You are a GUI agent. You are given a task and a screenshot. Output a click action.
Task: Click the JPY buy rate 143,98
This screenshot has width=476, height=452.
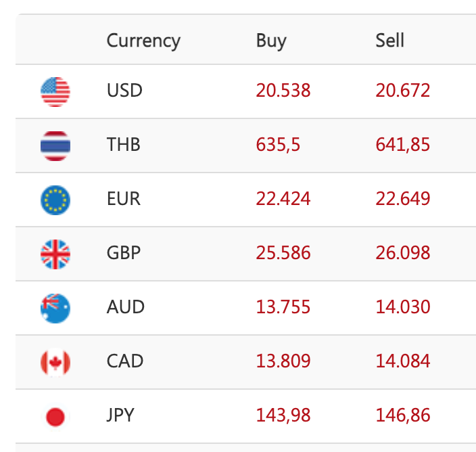tap(283, 415)
